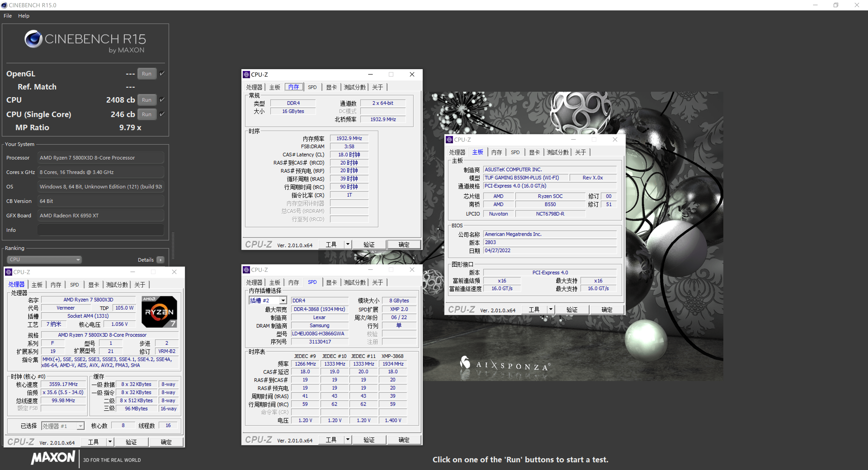Click the 1932.9 MHz memory frequency value
This screenshot has height=470, width=868.
[x=349, y=138]
